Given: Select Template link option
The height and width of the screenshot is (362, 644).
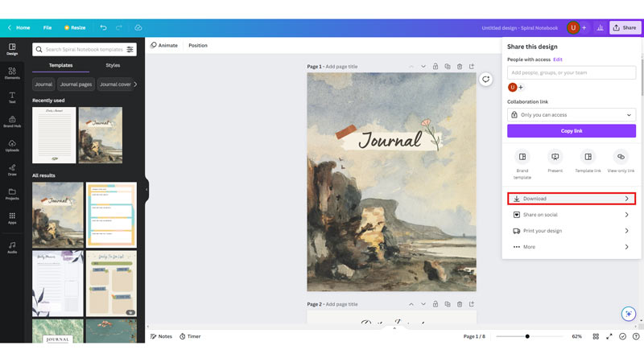Looking at the screenshot, I should (x=588, y=161).
